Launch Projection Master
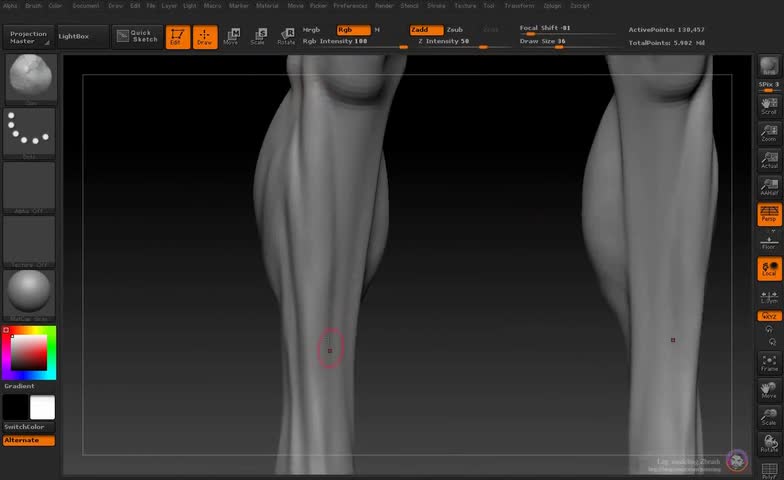The height and width of the screenshot is (480, 784). [28, 37]
